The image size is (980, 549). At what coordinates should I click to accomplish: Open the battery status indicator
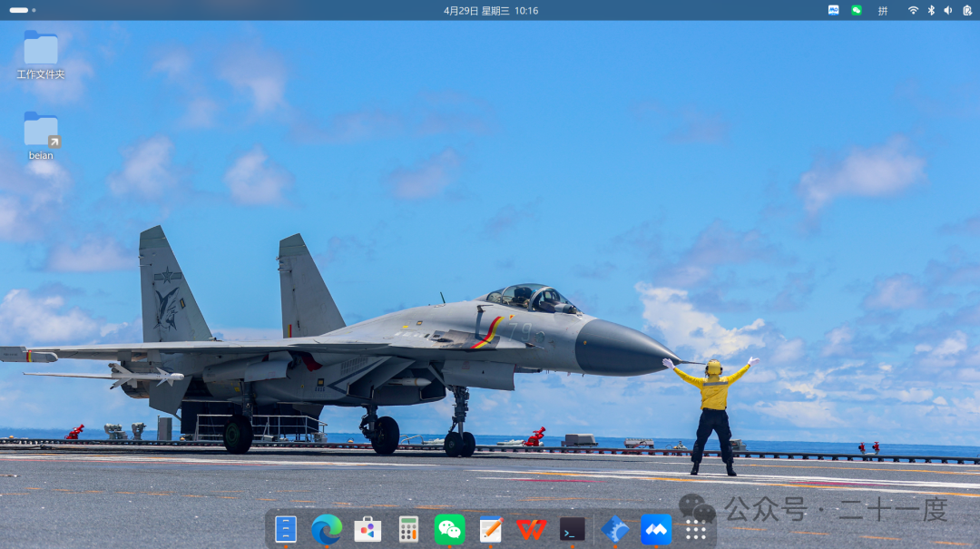click(x=967, y=10)
